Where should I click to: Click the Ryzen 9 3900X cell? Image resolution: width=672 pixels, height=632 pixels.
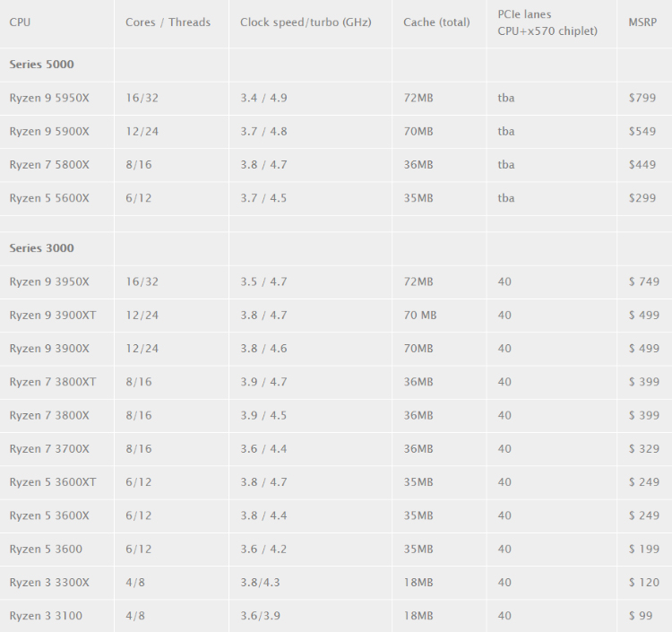[49, 349]
